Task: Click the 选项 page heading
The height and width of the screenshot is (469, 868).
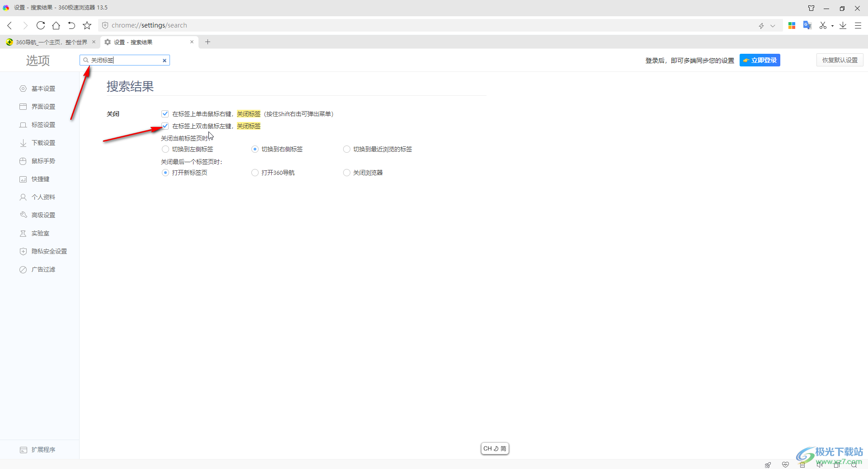Action: pyautogui.click(x=38, y=60)
